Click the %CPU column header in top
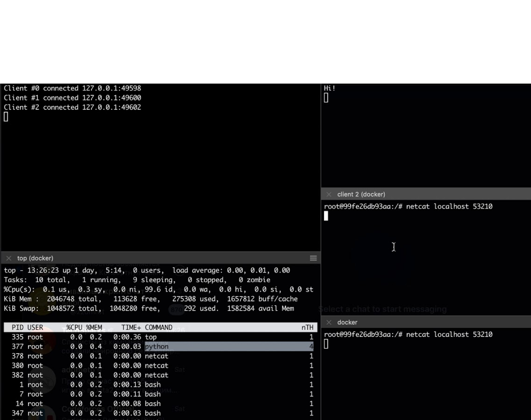 (74, 328)
